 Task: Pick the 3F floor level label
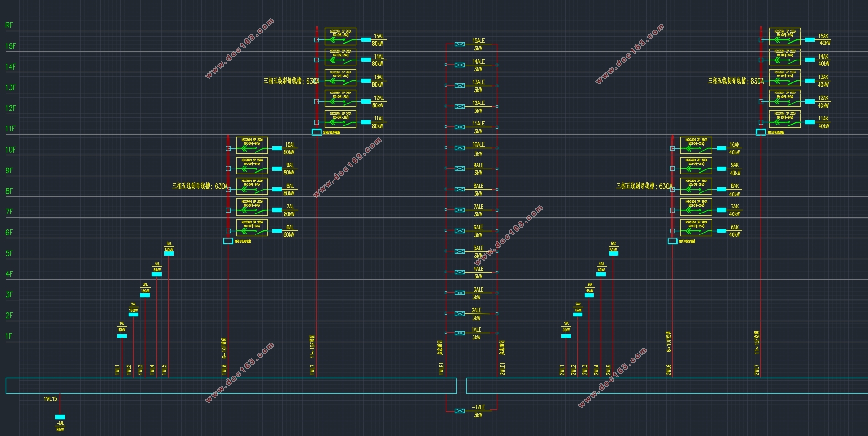point(9,294)
